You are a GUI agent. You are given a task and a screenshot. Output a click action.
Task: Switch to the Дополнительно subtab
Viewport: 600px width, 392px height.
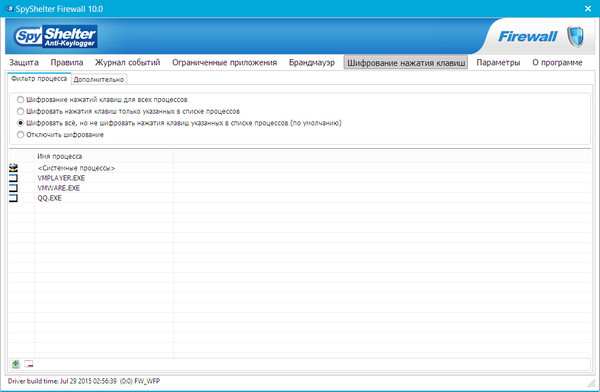click(x=99, y=79)
